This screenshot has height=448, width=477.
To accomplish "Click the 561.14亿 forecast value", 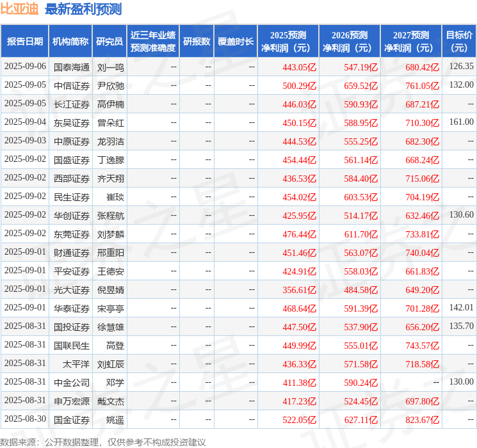I will point(361,160).
